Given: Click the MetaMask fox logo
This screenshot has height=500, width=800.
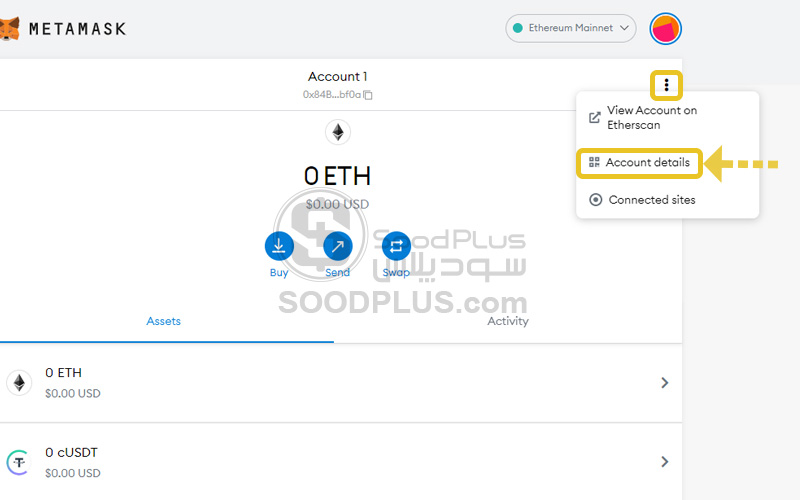Looking at the screenshot, I should pyautogui.click(x=9, y=29).
